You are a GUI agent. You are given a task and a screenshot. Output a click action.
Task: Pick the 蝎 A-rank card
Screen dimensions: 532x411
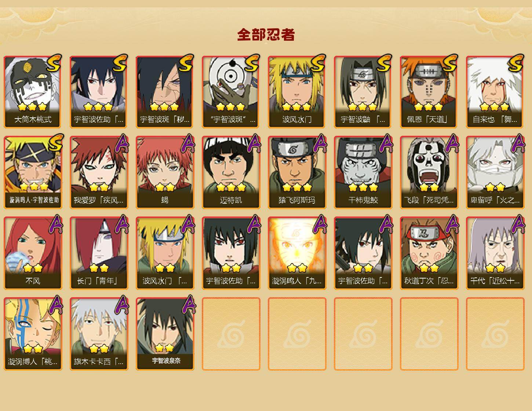165,172
